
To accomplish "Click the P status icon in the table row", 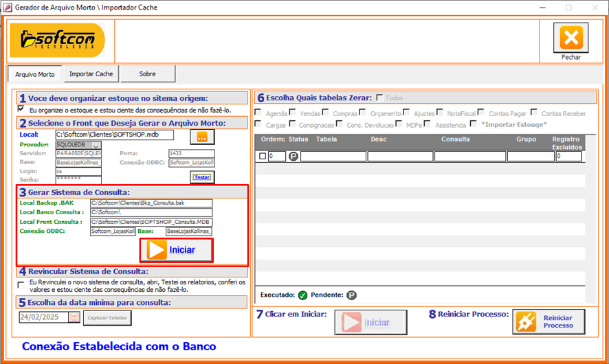I will tap(294, 157).
